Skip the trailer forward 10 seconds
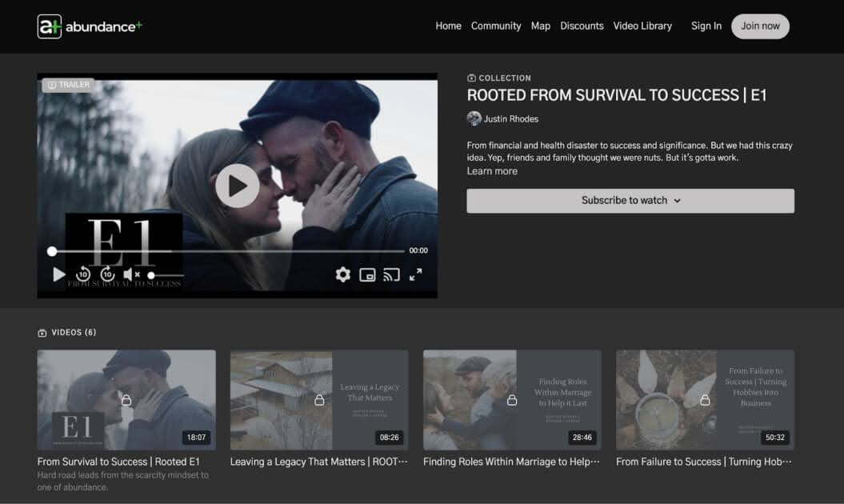 106,274
